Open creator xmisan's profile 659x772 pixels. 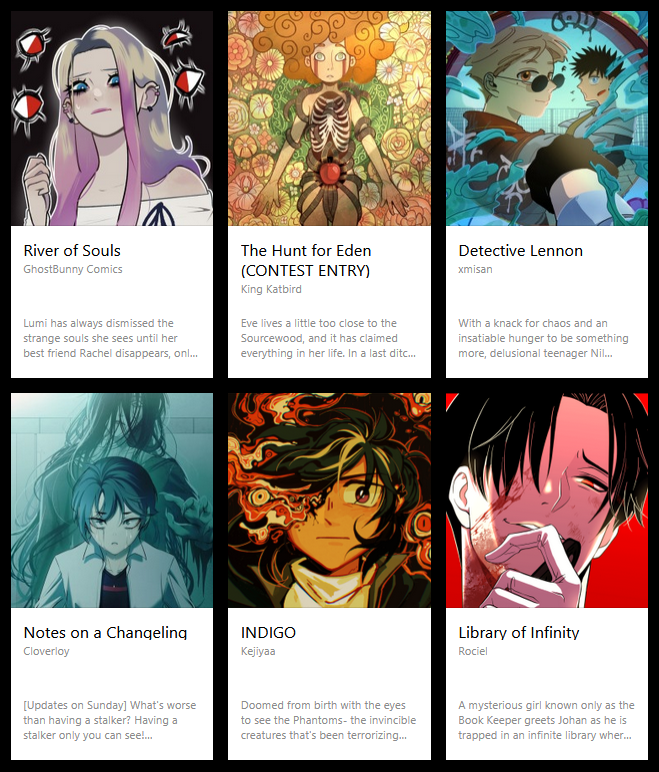tap(475, 269)
